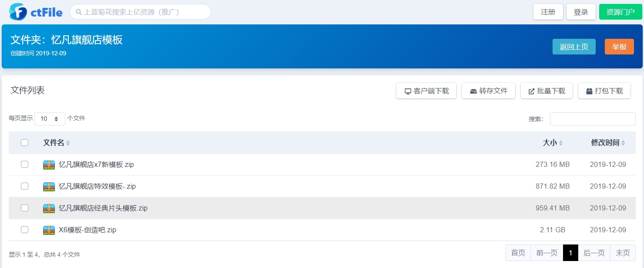Click the folder title 忆凡旗舰店模板

(87, 40)
